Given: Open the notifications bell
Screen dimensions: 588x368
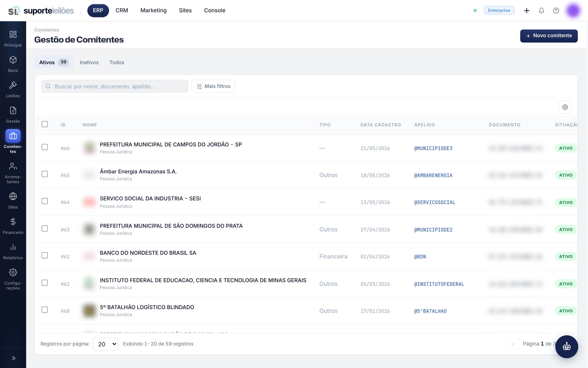Looking at the screenshot, I should coord(541,10).
